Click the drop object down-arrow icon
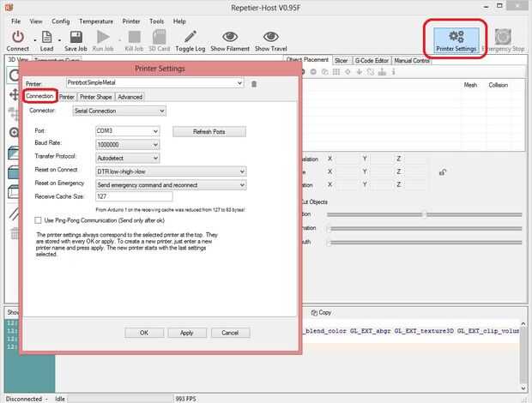The height and width of the screenshot is (403, 532). [359, 72]
